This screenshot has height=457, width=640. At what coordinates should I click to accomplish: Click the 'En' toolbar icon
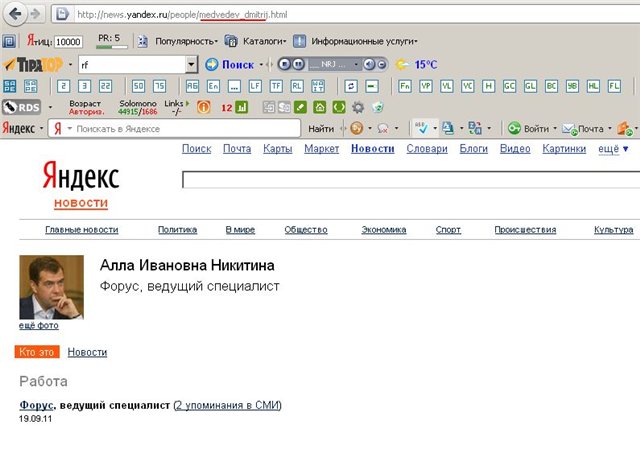click(213, 86)
